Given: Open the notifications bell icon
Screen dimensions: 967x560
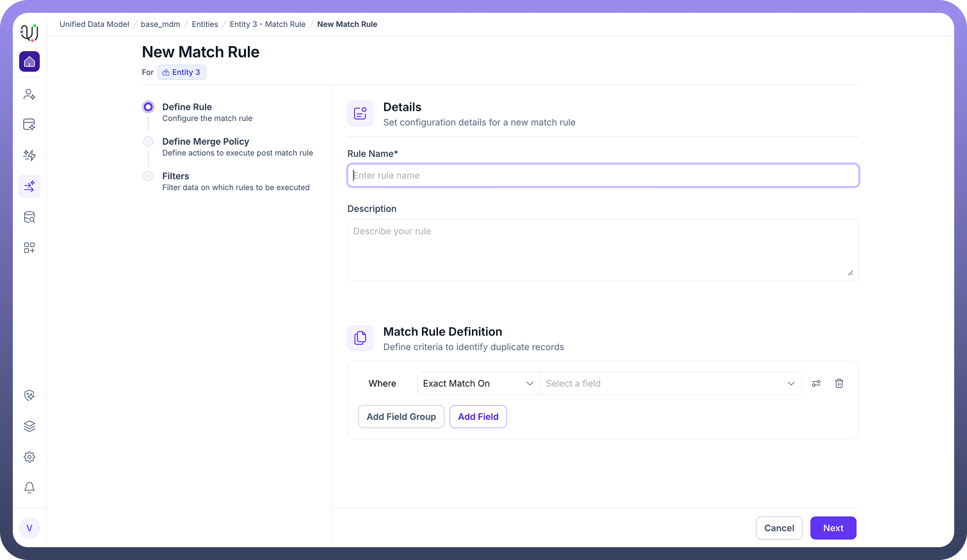Looking at the screenshot, I should pyautogui.click(x=29, y=488).
